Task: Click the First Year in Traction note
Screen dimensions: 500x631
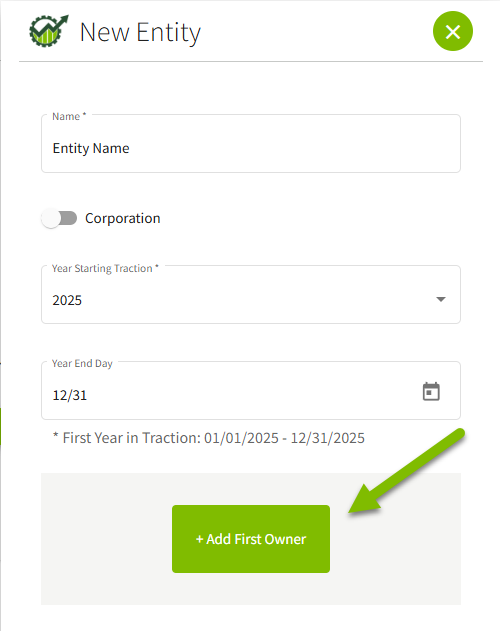Action: [x=209, y=438]
